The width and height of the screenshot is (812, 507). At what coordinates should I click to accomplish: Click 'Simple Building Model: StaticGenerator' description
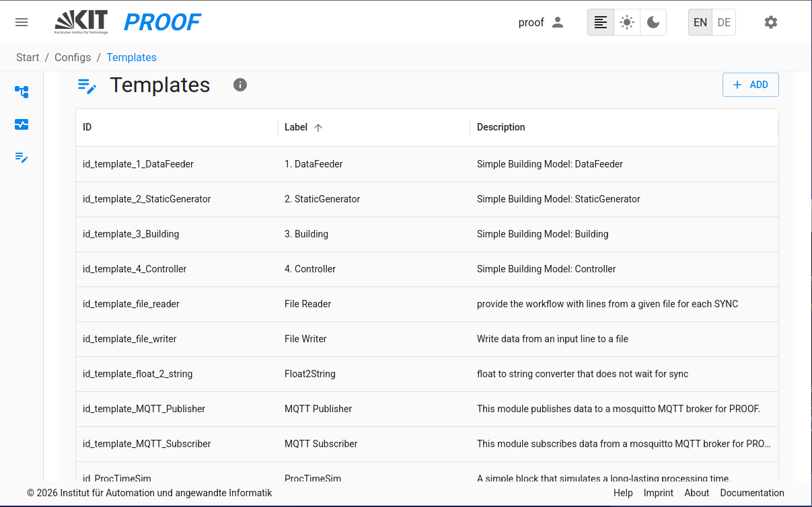pos(558,199)
